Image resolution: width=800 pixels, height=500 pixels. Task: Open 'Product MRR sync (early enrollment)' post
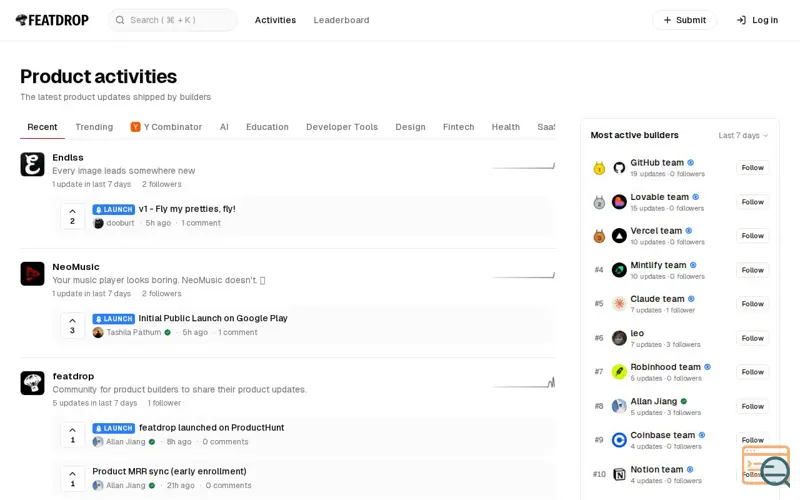click(169, 471)
